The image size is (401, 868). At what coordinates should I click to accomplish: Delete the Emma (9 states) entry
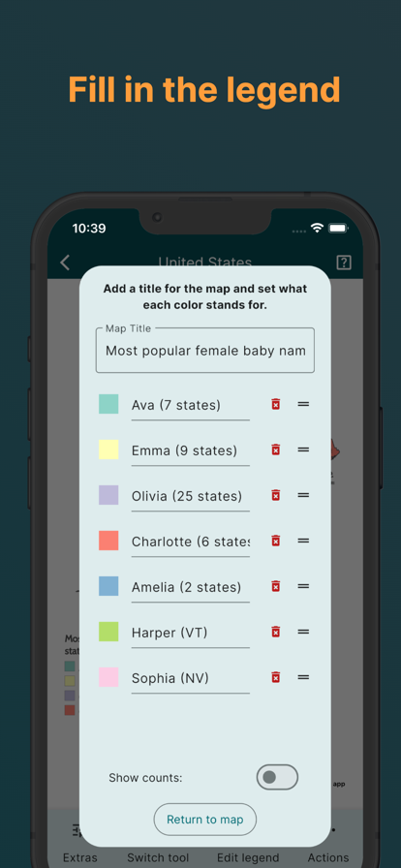pos(275,449)
